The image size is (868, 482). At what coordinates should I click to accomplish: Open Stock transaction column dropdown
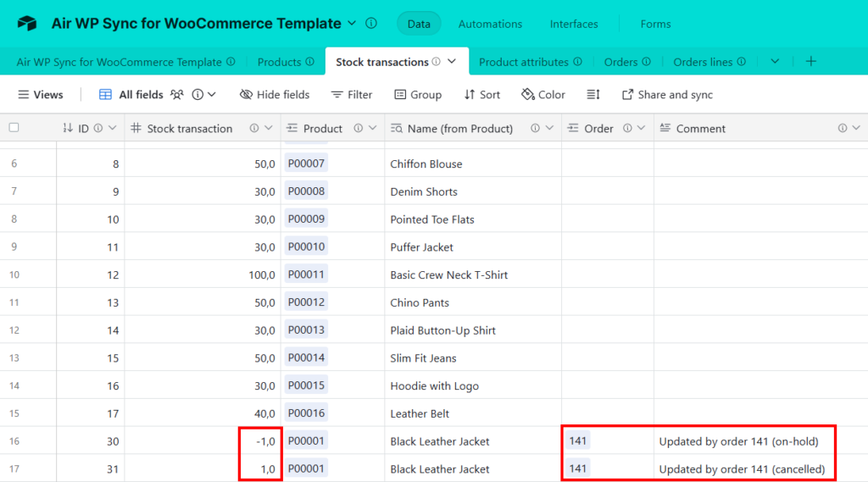269,128
